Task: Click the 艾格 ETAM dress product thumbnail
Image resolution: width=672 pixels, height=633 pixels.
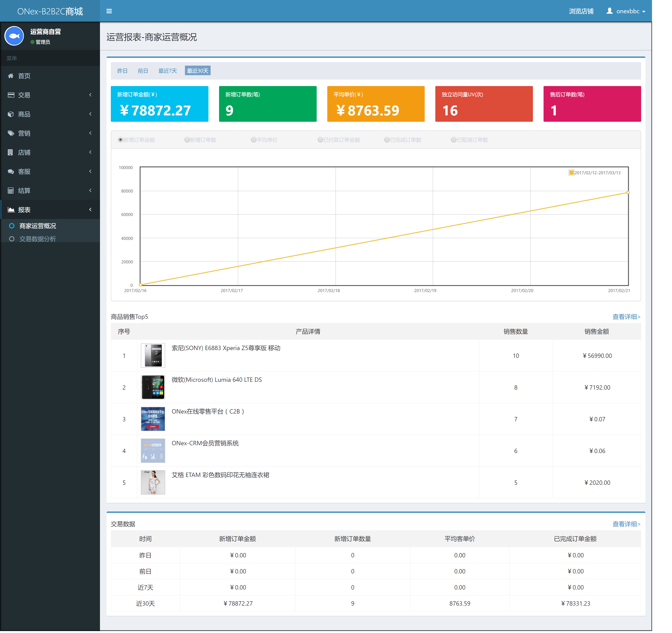Action: click(x=153, y=483)
